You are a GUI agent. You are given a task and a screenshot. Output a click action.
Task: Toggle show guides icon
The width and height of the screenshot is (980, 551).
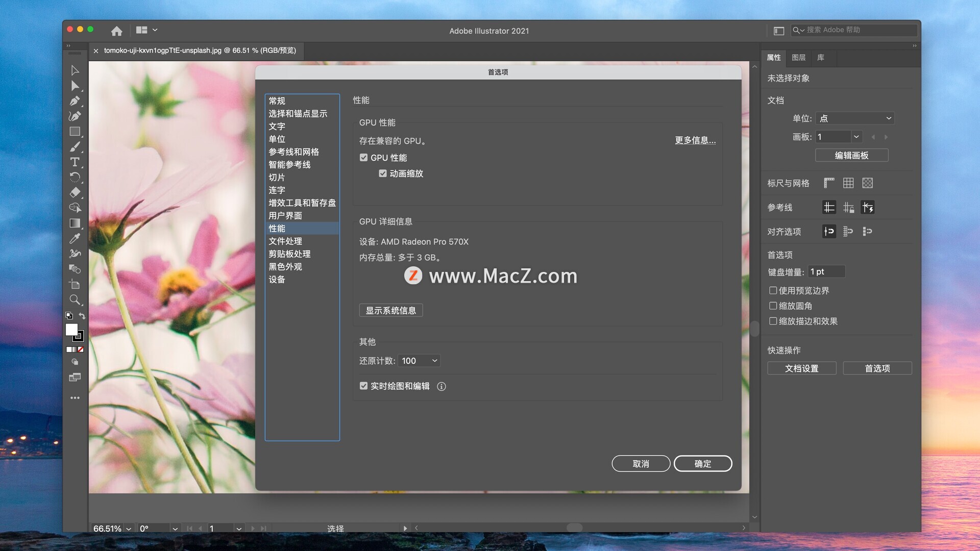click(829, 207)
